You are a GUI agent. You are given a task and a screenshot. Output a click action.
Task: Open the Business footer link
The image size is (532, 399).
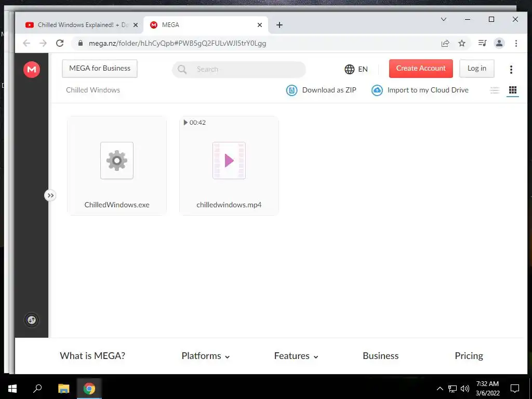coord(380,355)
